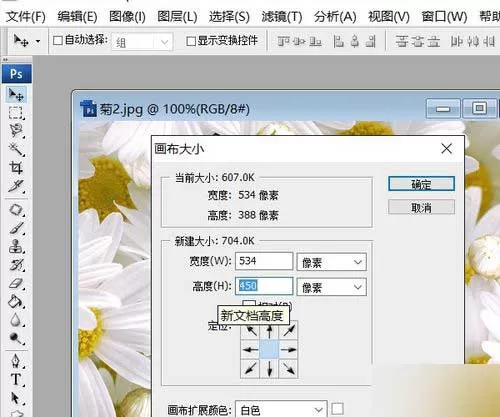Select the Healing Brush tool
The width and height of the screenshot is (500, 417).
pyautogui.click(x=16, y=210)
